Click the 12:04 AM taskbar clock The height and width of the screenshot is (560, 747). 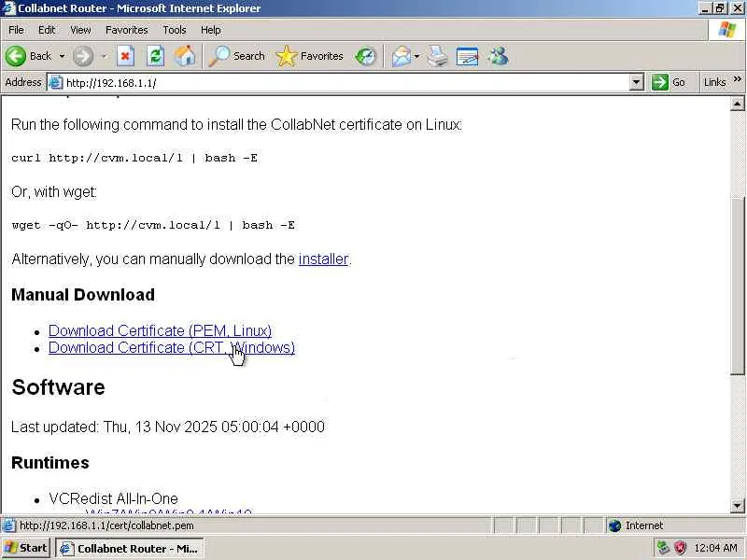click(x=715, y=548)
